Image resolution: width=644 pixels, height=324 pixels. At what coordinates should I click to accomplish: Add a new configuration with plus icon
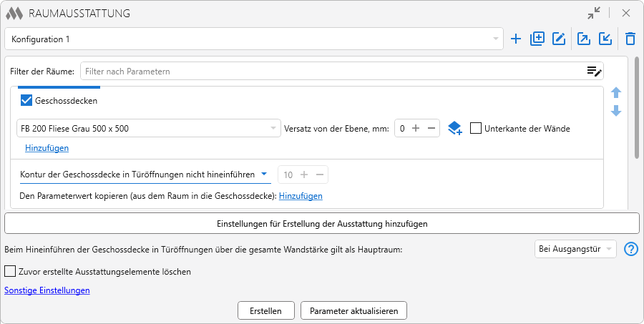click(x=516, y=39)
